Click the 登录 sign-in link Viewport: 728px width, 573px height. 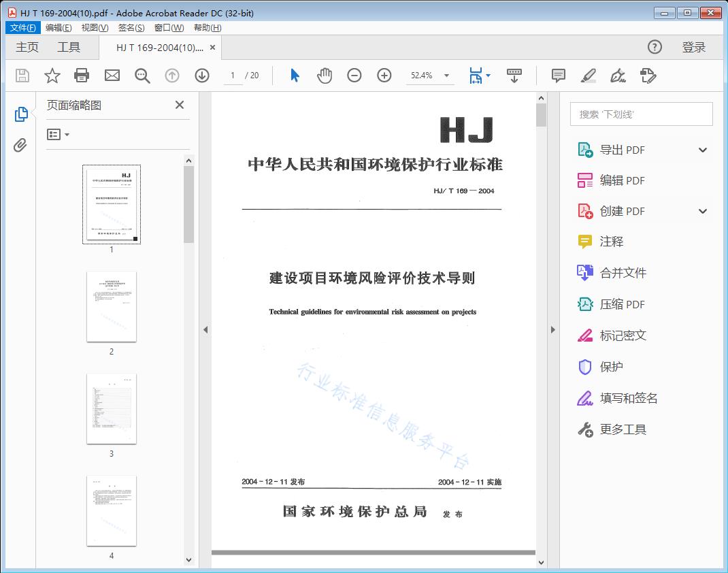point(695,47)
